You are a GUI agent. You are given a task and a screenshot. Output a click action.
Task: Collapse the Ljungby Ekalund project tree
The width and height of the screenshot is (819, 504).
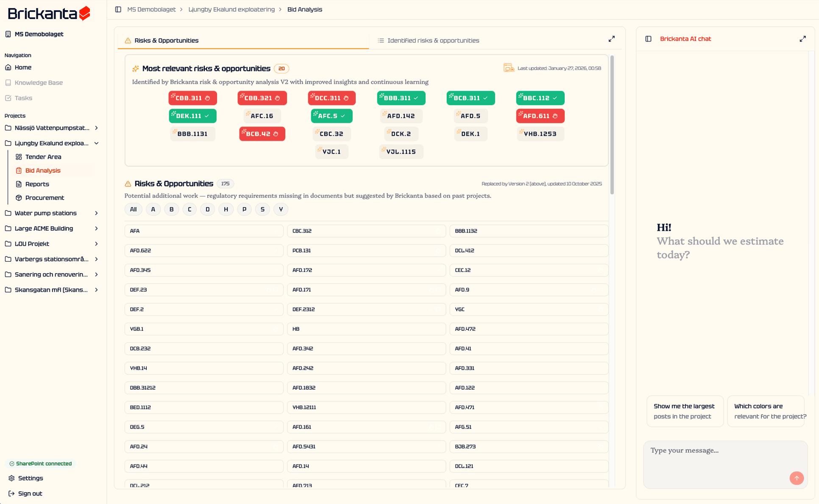(96, 143)
